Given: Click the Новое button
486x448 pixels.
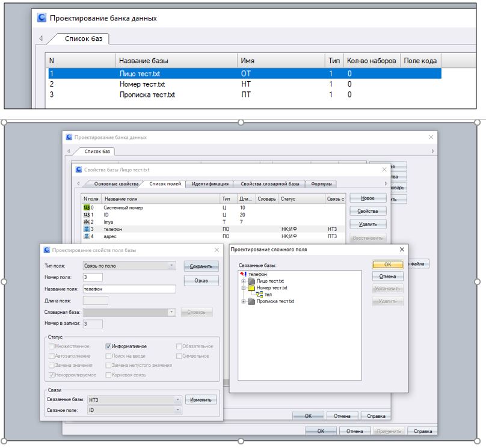Looking at the screenshot, I should click(x=368, y=198).
